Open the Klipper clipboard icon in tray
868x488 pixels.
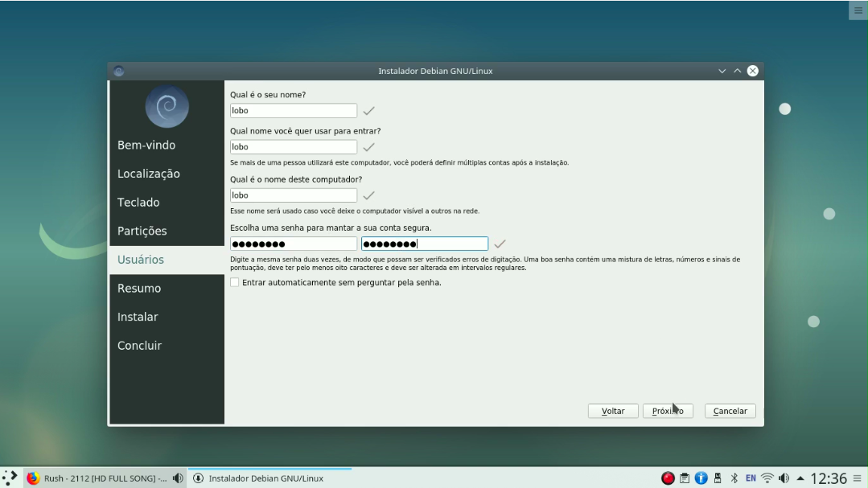pyautogui.click(x=685, y=478)
